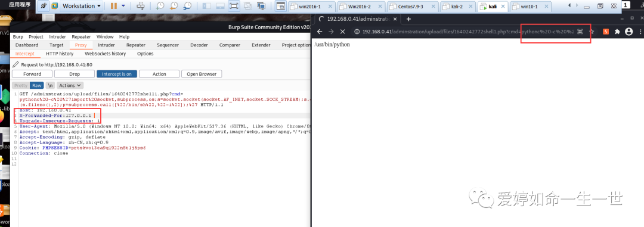Show the library sidebar panel

206,6
